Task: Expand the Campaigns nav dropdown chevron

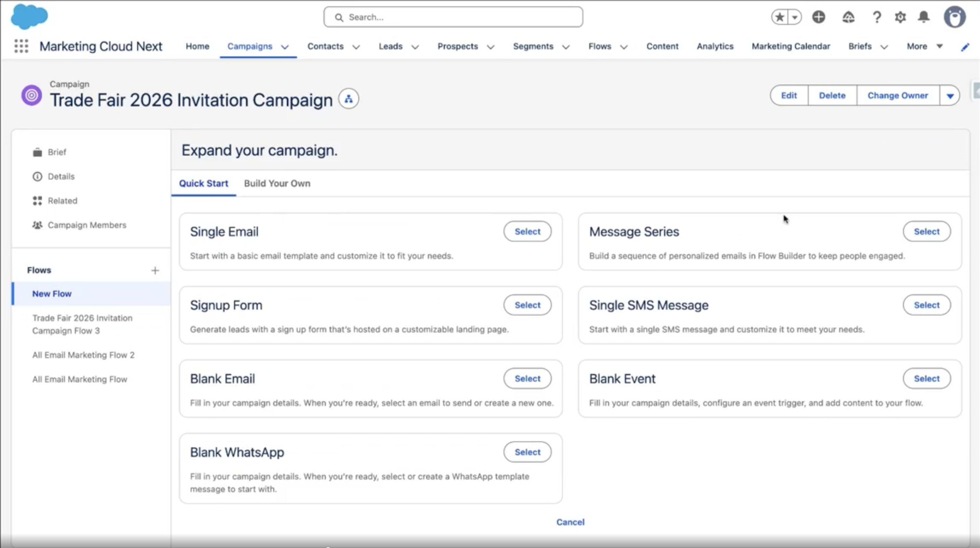Action: 285,47
